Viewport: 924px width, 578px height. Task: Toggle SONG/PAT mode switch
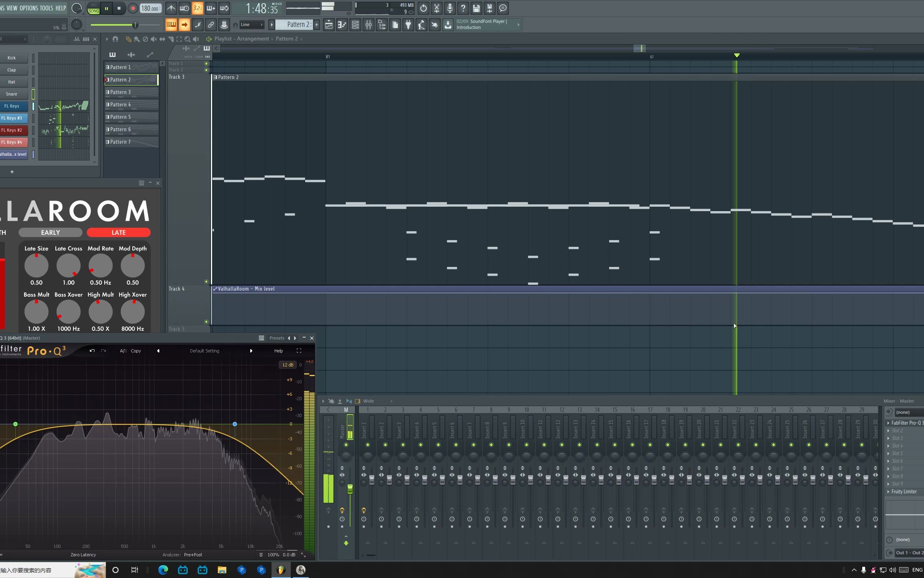(93, 8)
